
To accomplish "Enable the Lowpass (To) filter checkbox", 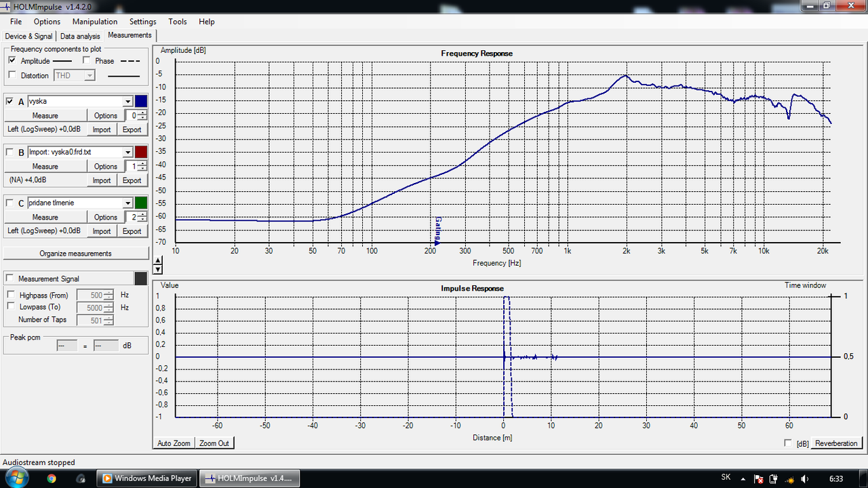I will pyautogui.click(x=11, y=307).
